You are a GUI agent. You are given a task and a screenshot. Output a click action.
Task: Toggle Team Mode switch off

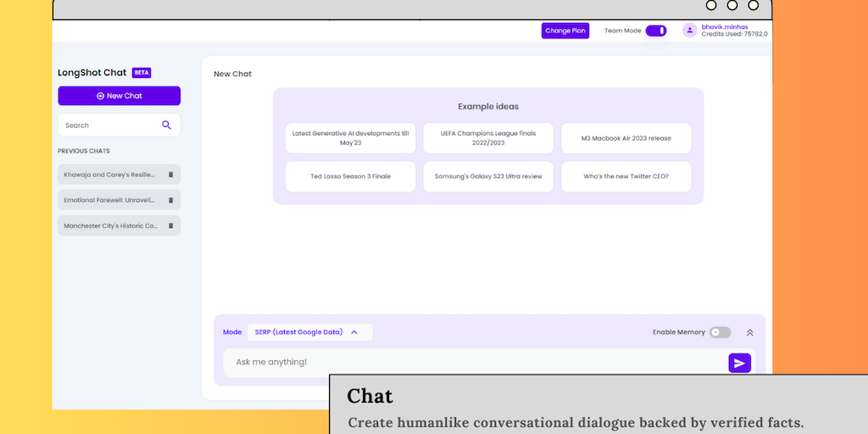click(655, 31)
